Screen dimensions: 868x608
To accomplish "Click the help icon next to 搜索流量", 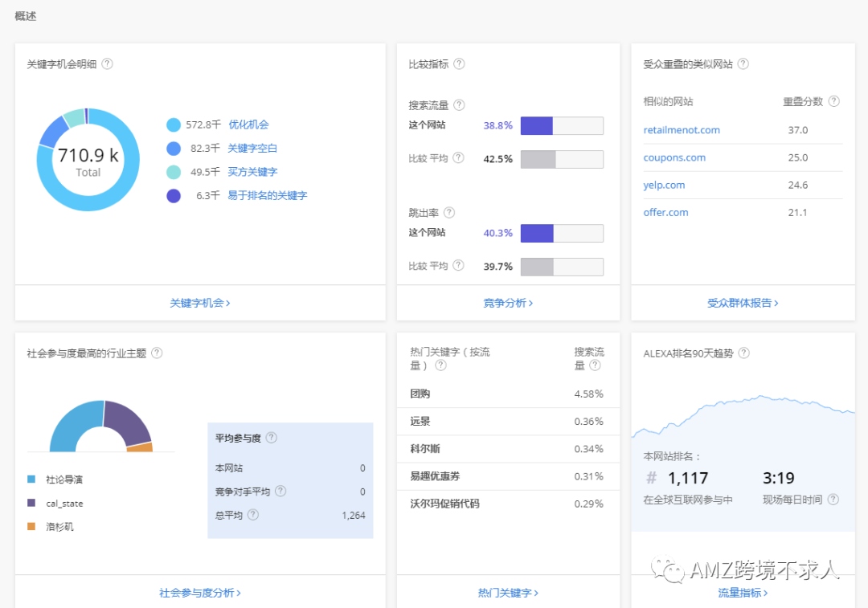I will pos(459,104).
